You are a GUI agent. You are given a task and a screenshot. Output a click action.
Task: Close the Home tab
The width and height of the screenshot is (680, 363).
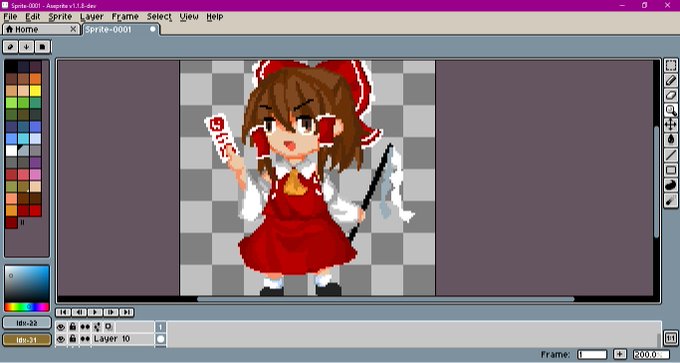[x=73, y=29]
